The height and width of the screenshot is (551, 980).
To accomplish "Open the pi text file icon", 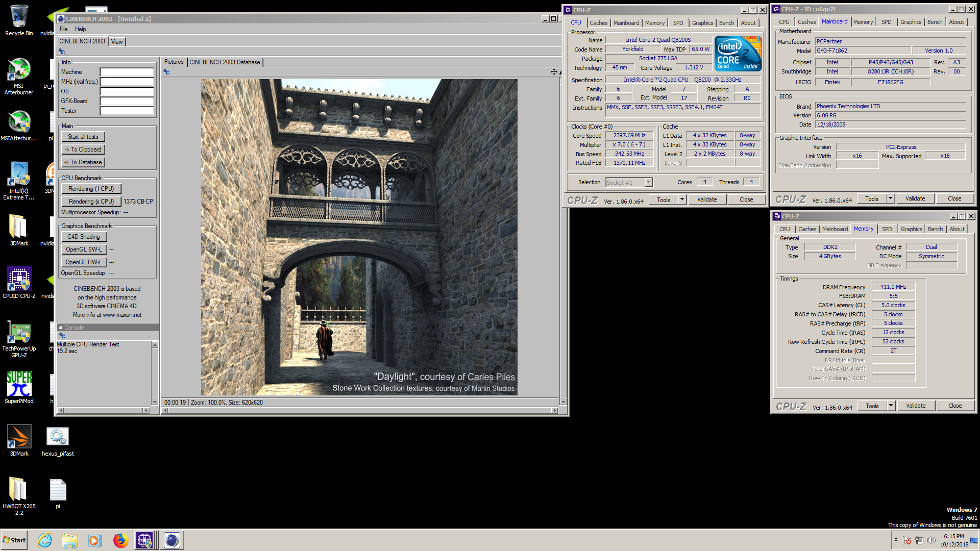I will 58,494.
